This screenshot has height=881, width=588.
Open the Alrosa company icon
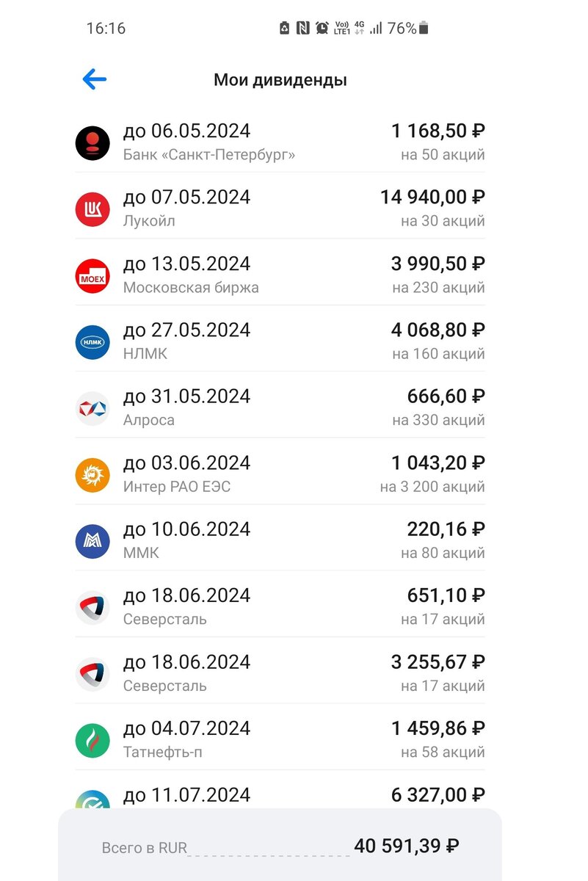[92, 408]
